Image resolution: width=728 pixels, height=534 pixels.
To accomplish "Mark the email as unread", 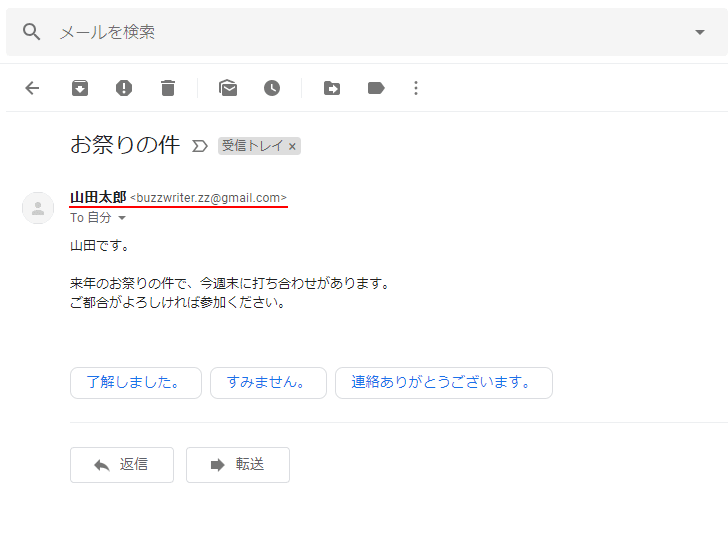I will (x=228, y=88).
